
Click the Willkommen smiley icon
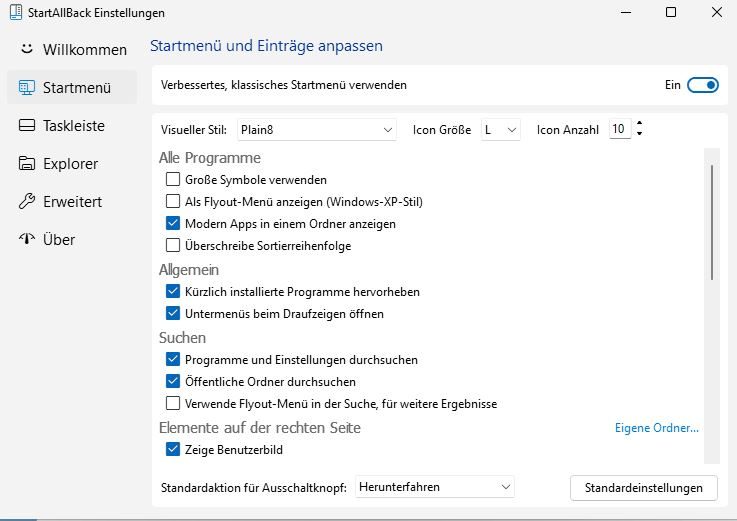pos(27,49)
